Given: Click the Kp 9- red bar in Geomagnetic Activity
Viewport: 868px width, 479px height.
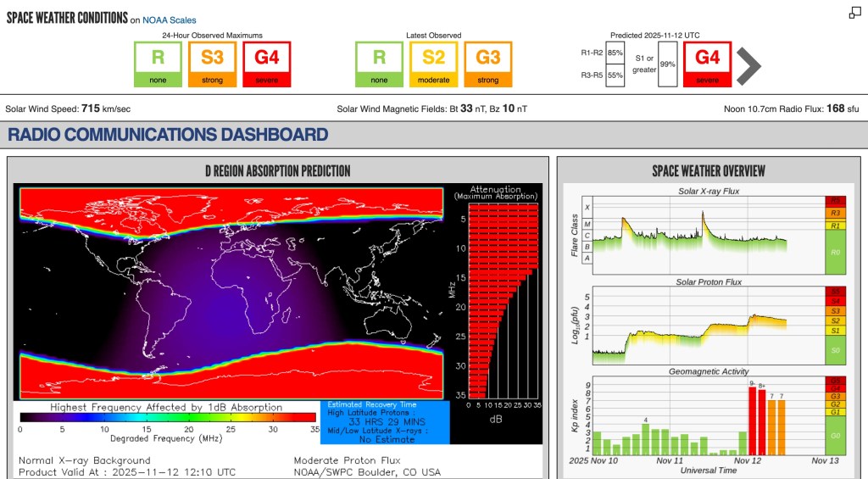Looking at the screenshot, I should pos(752,421).
